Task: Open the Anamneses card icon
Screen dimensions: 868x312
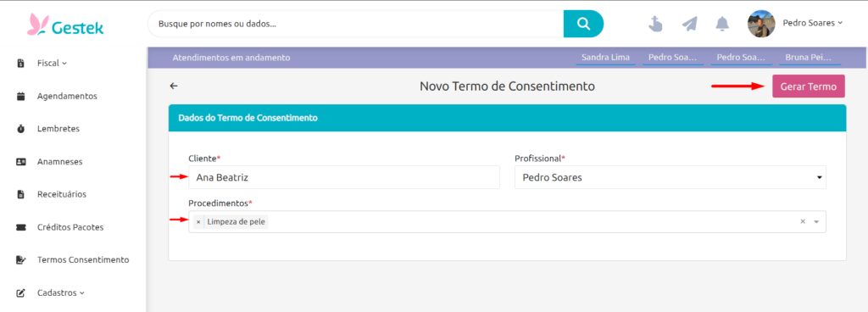Action: 21,162
